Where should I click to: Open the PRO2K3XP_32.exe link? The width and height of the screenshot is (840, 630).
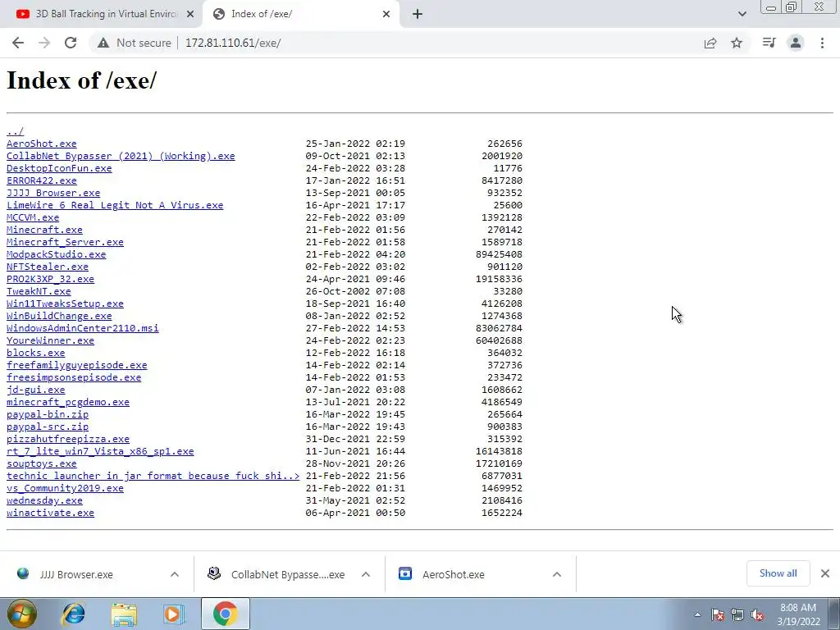point(50,279)
